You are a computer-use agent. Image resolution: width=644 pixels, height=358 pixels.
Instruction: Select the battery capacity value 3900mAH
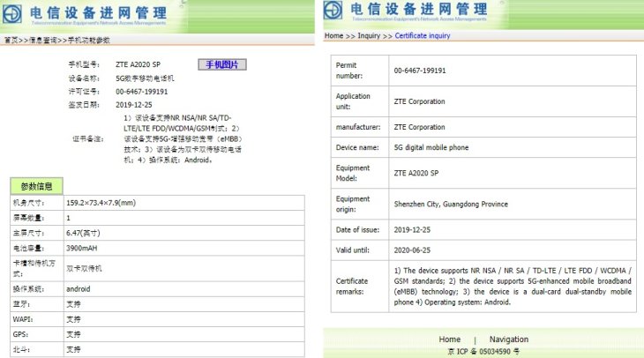(82, 249)
